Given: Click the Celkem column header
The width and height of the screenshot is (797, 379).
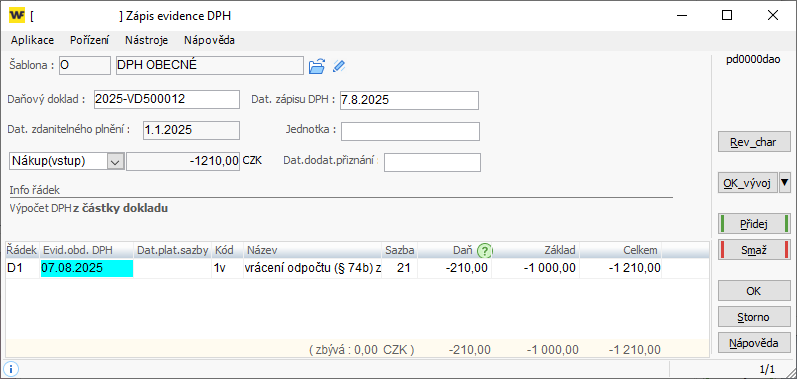Looking at the screenshot, I should [x=621, y=250].
